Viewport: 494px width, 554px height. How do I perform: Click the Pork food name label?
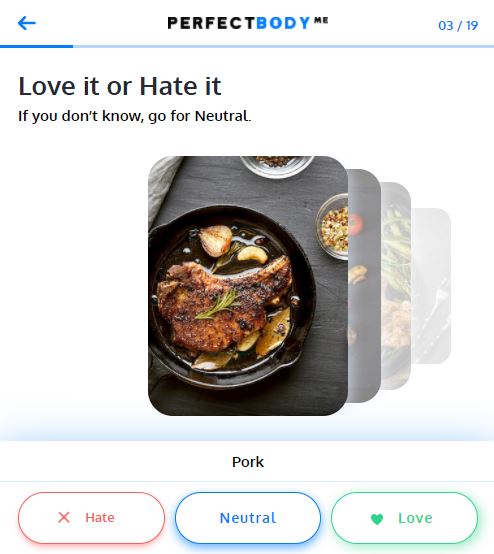pyautogui.click(x=248, y=462)
